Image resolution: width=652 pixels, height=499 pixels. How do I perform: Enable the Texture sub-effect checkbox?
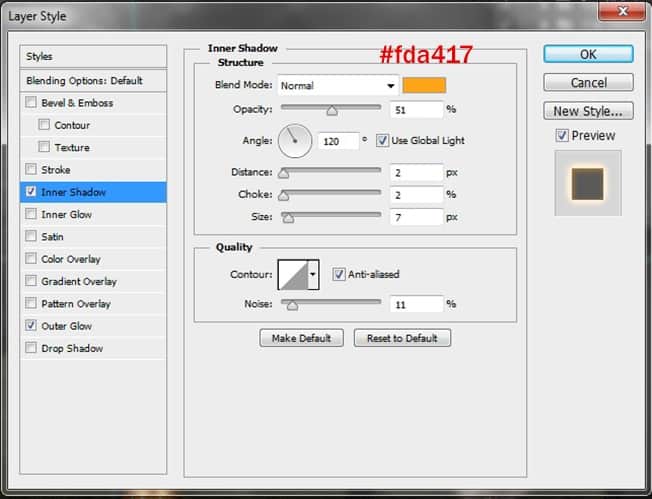pos(44,147)
